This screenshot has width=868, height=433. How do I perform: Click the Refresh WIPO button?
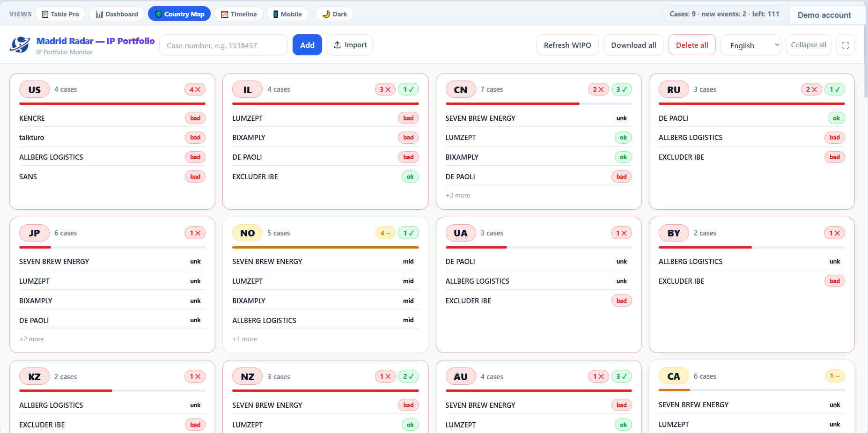(x=567, y=45)
